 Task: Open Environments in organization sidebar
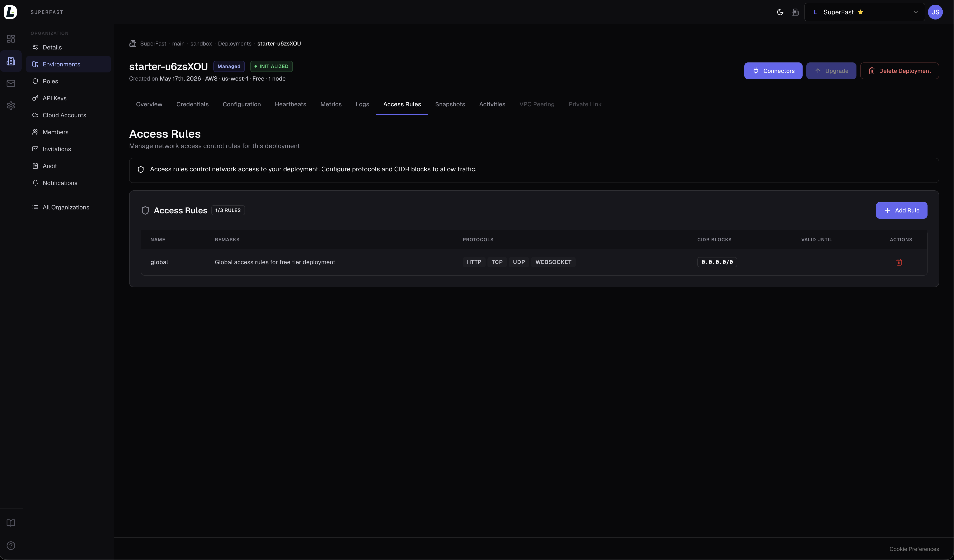[69, 64]
